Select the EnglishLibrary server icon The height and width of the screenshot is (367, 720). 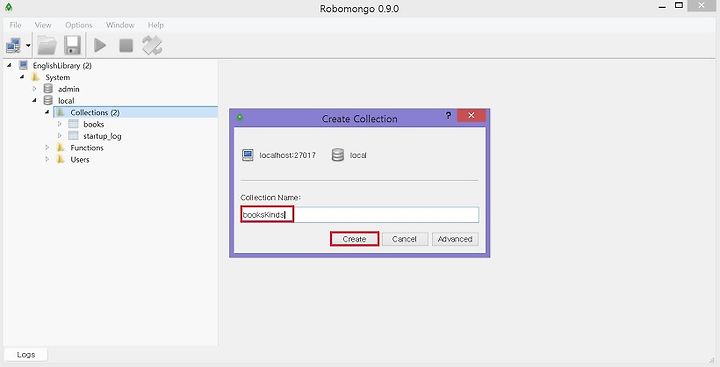pyautogui.click(x=23, y=65)
